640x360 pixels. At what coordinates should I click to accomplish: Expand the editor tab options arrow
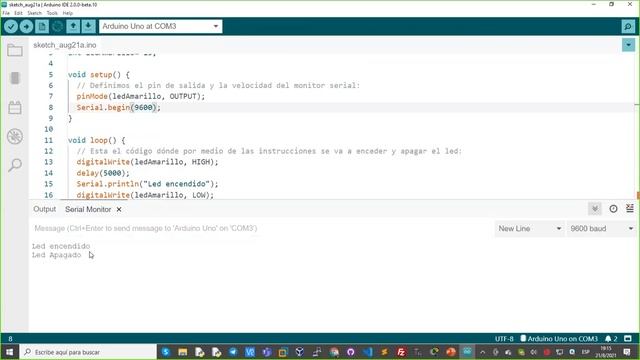[x=629, y=45]
